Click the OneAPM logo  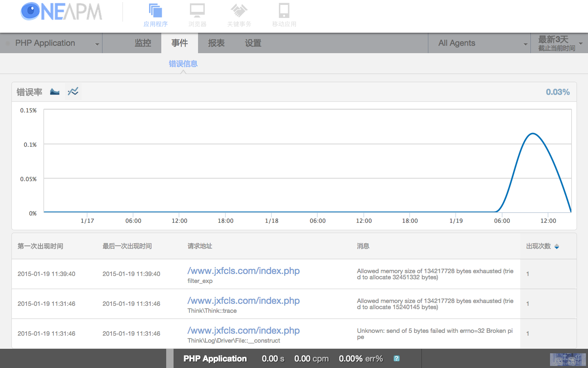[x=61, y=11]
